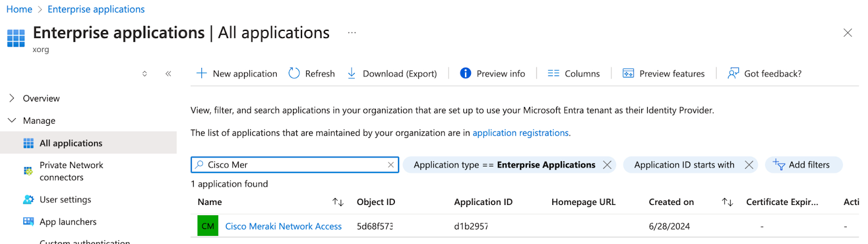Click the sort arrows beside Created on
Image resolution: width=868 pixels, height=244 pixels.
727,202
